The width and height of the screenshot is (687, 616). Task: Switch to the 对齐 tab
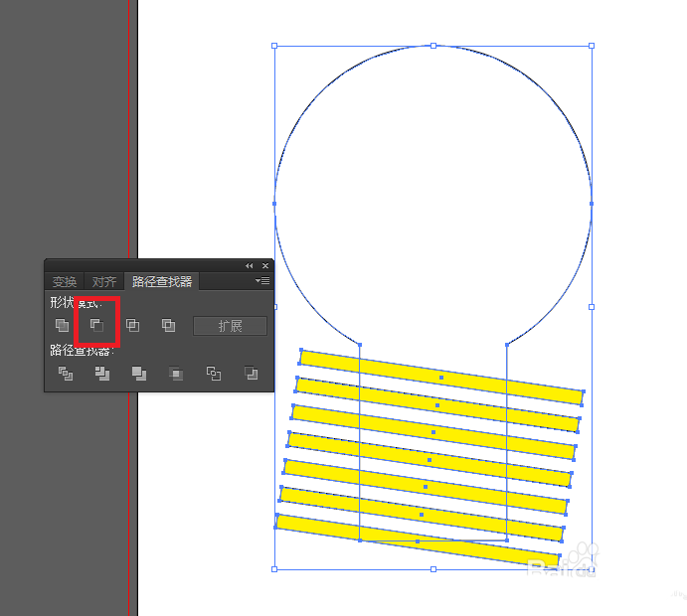[104, 281]
